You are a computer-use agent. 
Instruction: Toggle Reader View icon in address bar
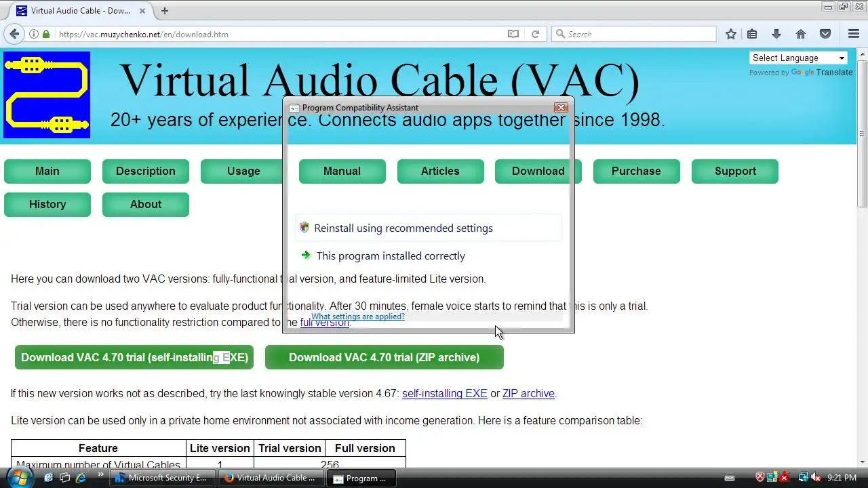click(x=513, y=34)
